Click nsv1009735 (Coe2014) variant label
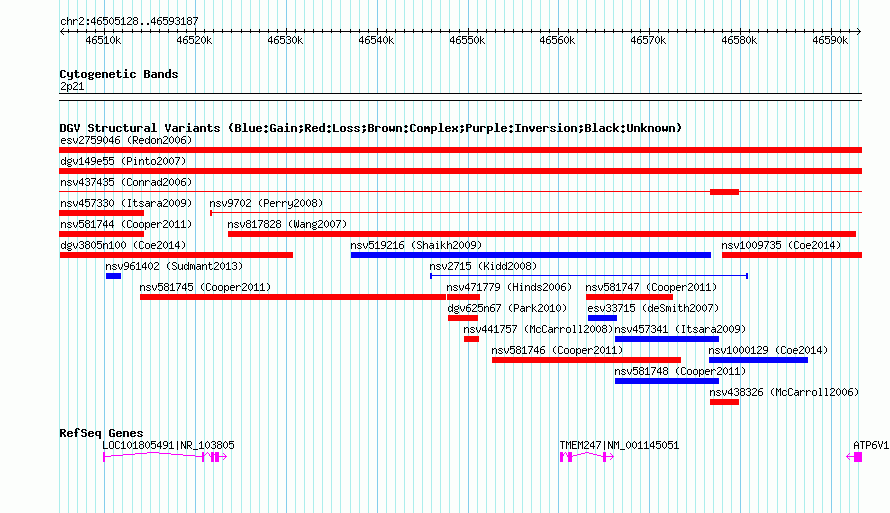Screen dimensions: 890x513 781,245
